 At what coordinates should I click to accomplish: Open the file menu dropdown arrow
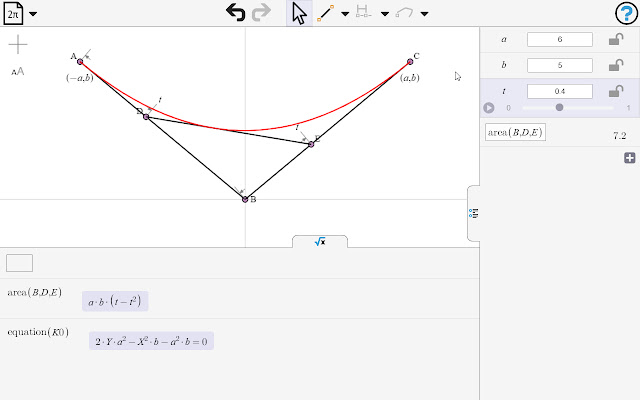34,14
